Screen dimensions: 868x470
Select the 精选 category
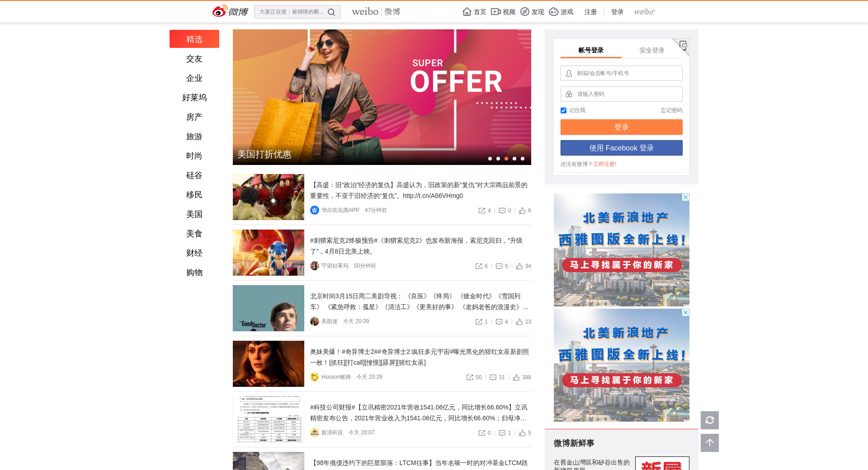click(194, 39)
